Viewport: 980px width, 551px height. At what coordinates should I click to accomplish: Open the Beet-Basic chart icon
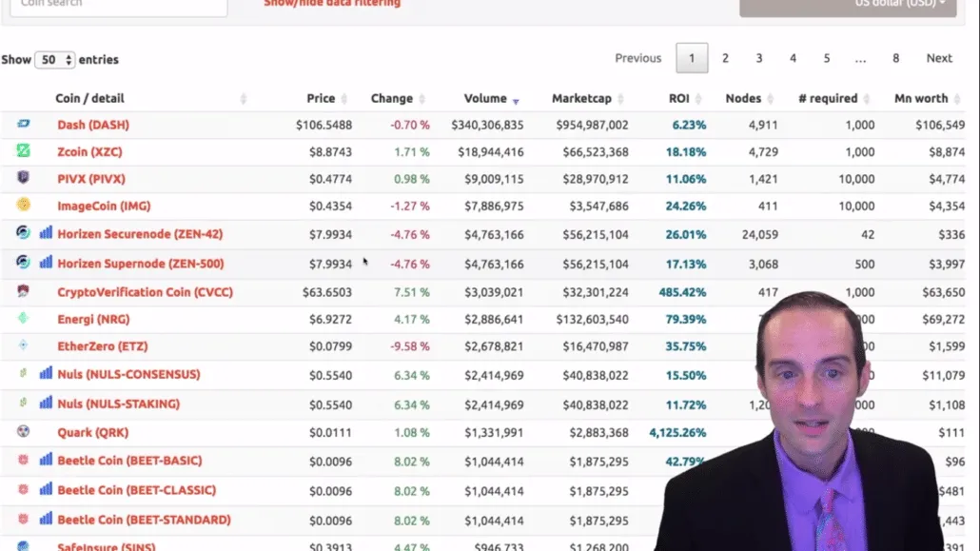coord(46,459)
